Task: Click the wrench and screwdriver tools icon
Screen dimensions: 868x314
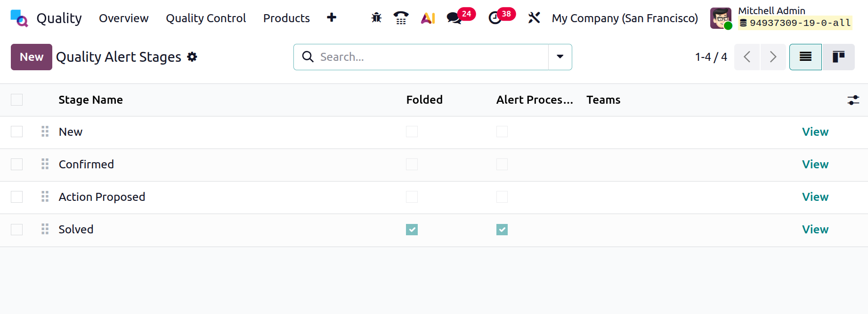Action: pyautogui.click(x=534, y=18)
